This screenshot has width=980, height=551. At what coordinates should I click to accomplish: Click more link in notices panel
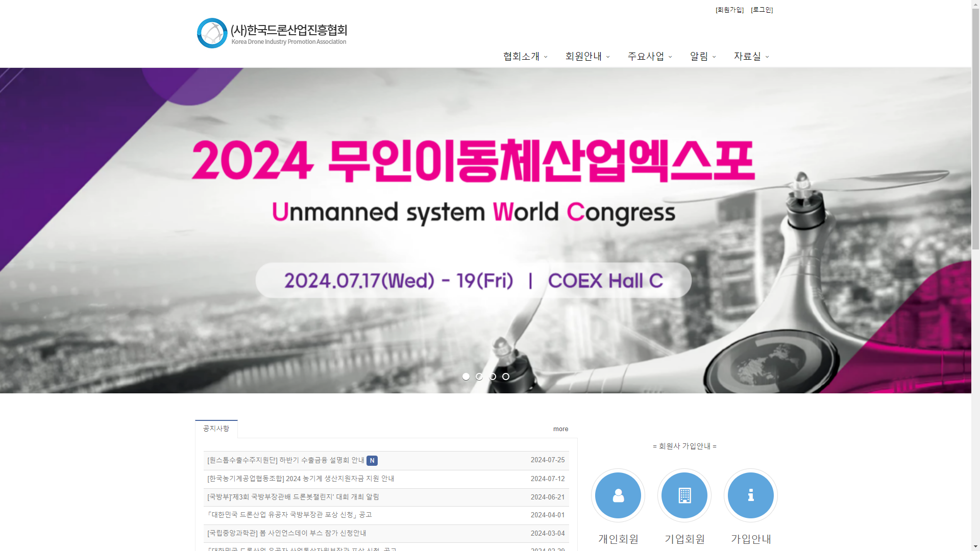pyautogui.click(x=560, y=429)
